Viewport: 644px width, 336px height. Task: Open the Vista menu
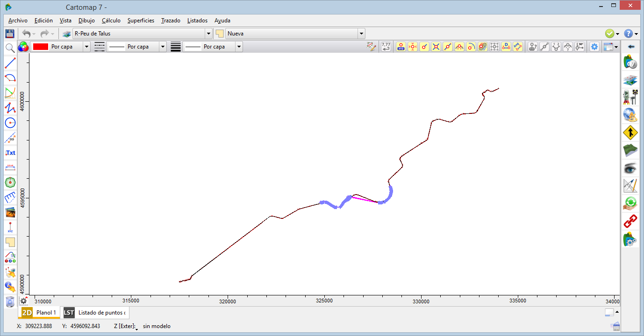(x=65, y=21)
